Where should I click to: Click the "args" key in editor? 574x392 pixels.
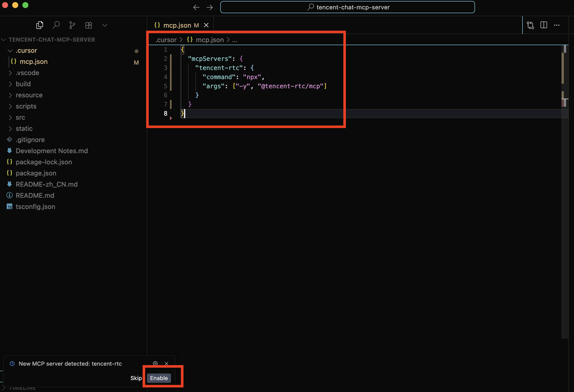[213, 86]
